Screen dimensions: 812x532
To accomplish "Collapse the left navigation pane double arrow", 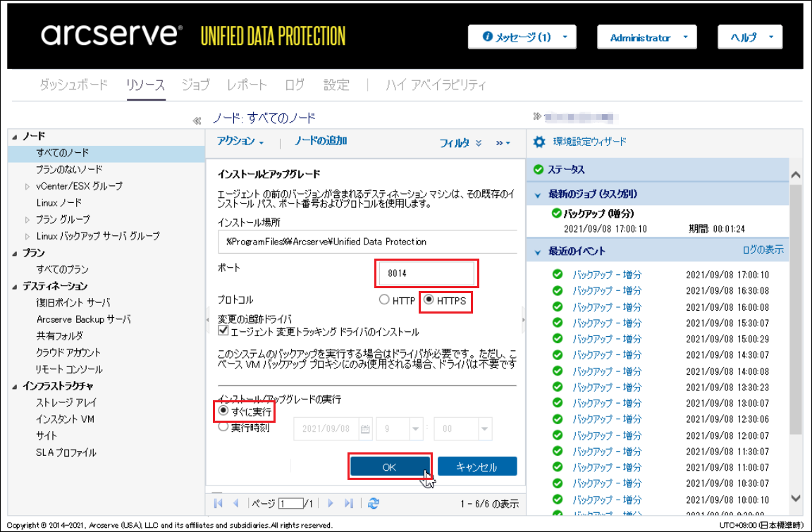I will [x=197, y=120].
